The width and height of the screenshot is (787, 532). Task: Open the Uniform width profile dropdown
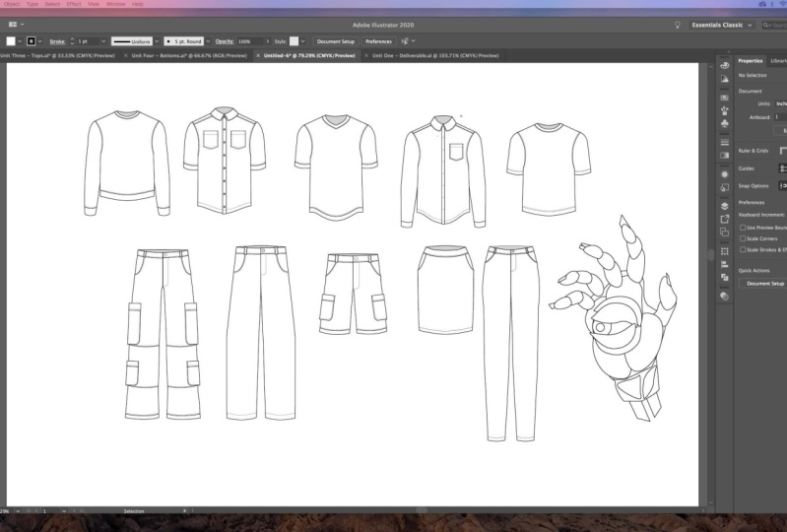(x=157, y=41)
